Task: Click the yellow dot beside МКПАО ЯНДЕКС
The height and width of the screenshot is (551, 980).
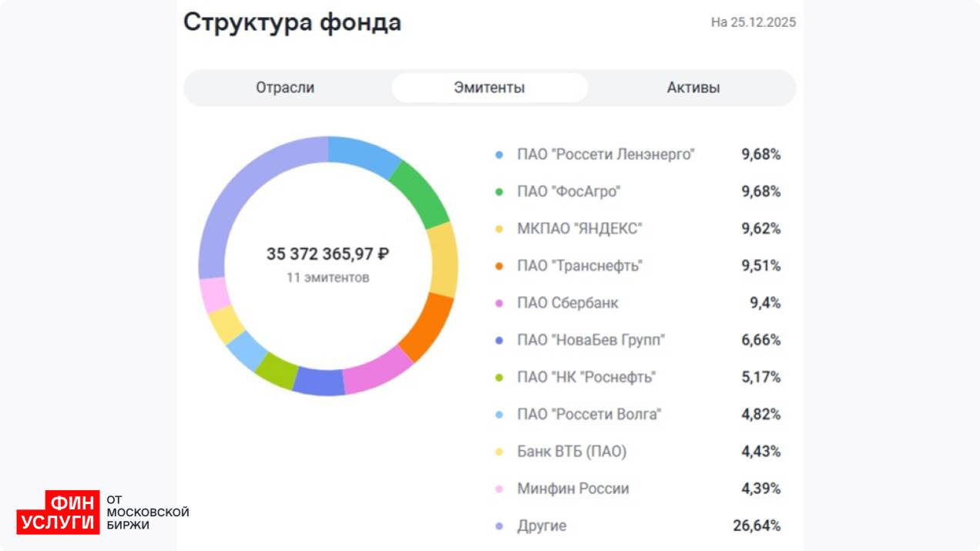Action: (x=499, y=229)
